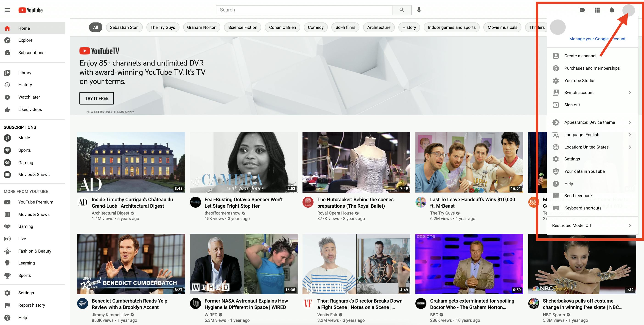644x325 pixels.
Task: Open Last To Leave Handcuffs video title
Action: [x=473, y=203]
